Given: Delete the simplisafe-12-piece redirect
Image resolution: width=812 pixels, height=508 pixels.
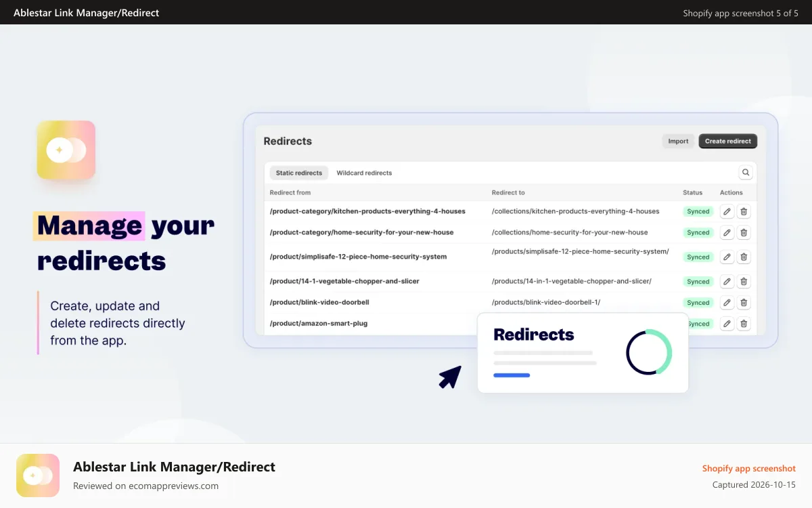Looking at the screenshot, I should click(x=744, y=257).
